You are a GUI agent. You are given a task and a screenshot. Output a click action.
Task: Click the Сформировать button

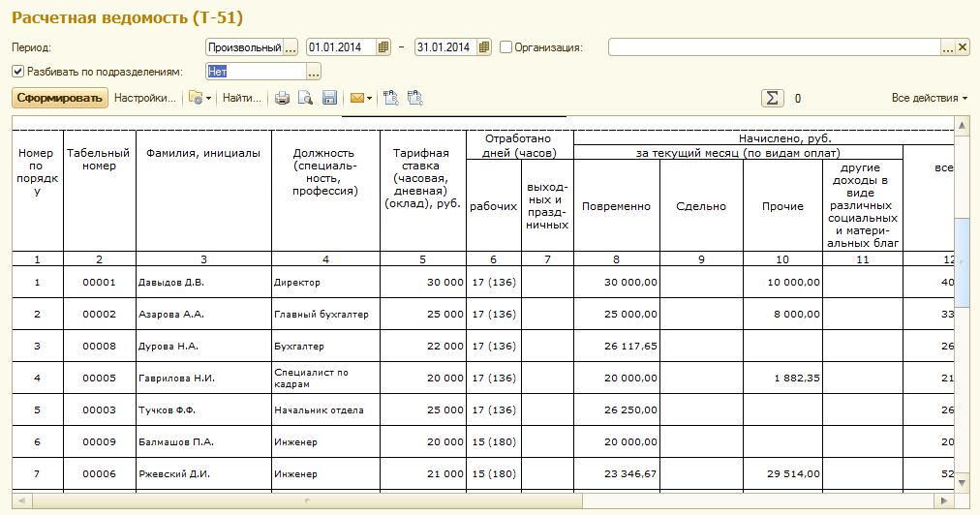click(59, 98)
